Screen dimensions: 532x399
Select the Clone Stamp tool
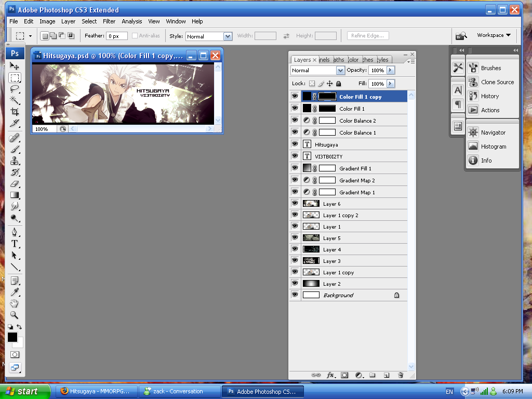[x=15, y=161]
